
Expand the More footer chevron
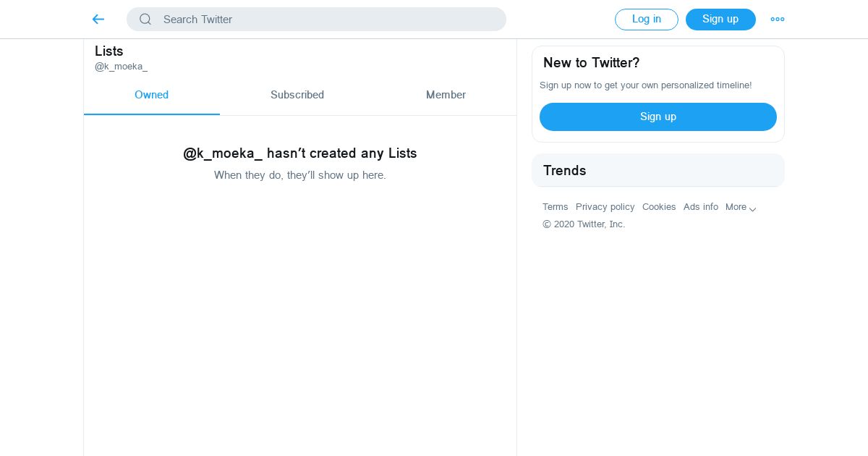click(752, 208)
